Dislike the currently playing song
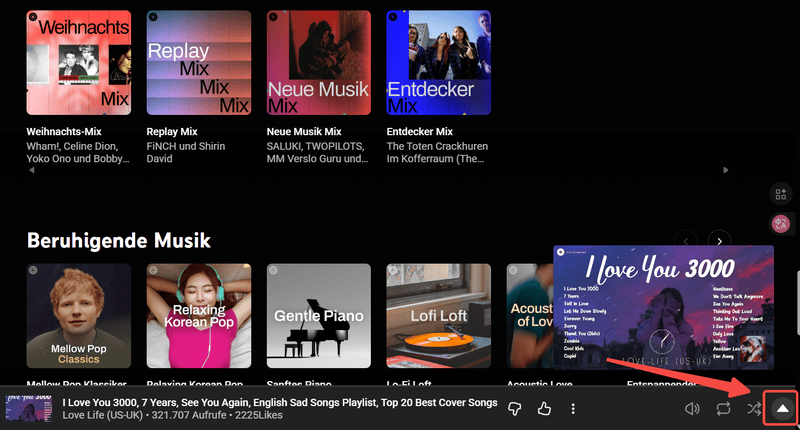 click(x=516, y=408)
